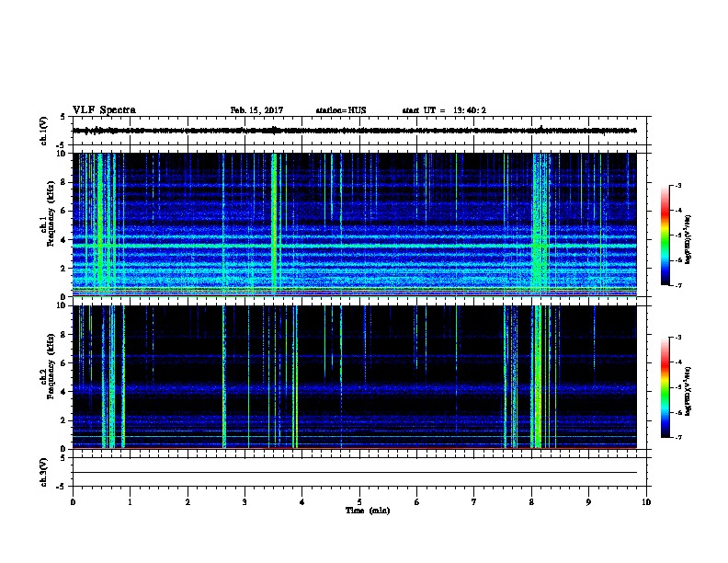Click the ch.1 colorbar log(PSD) label
The image size is (728, 563).
click(688, 239)
